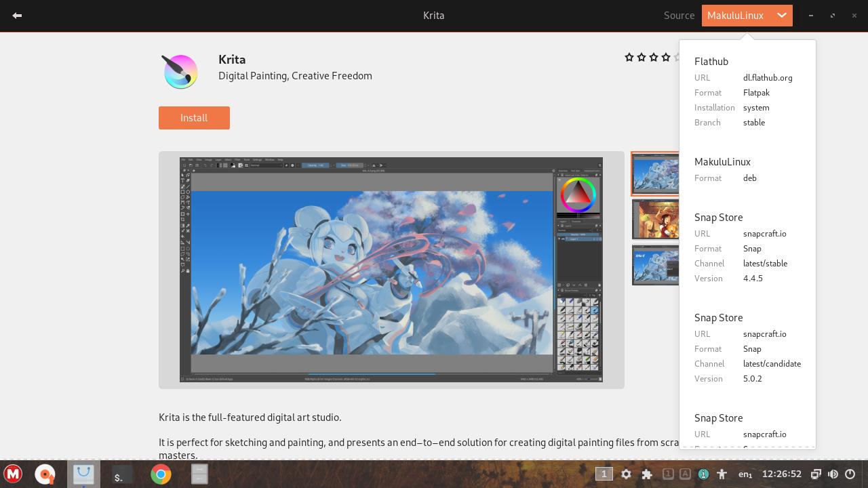Open the 'en' keyboard layout indicator
The width and height of the screenshot is (868, 488).
coord(745,474)
